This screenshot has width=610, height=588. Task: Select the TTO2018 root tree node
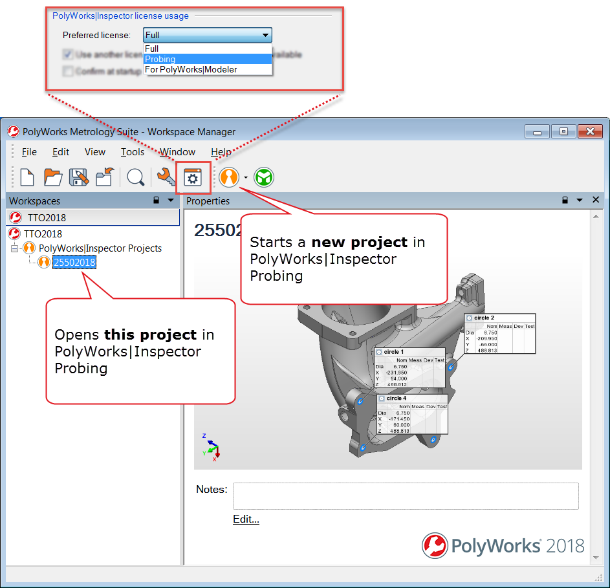coord(43,234)
